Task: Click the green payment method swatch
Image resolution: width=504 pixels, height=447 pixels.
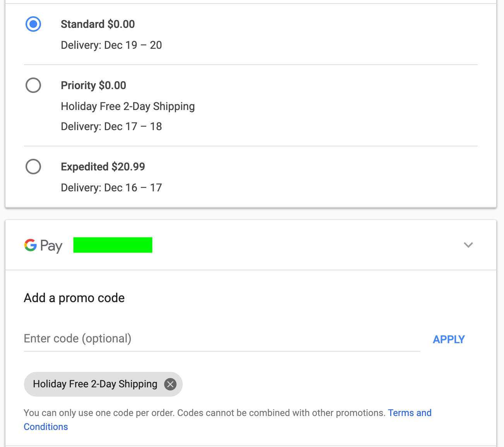Action: (x=113, y=245)
